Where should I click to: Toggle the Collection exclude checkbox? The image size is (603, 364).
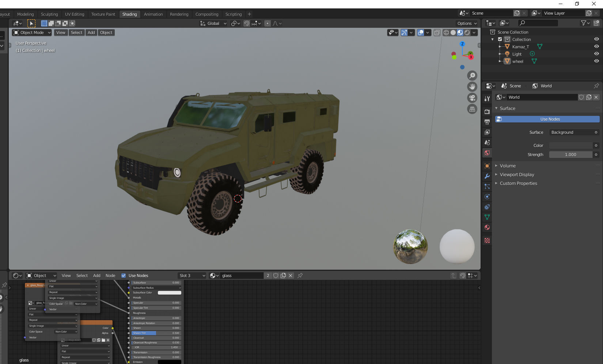click(x=500, y=39)
